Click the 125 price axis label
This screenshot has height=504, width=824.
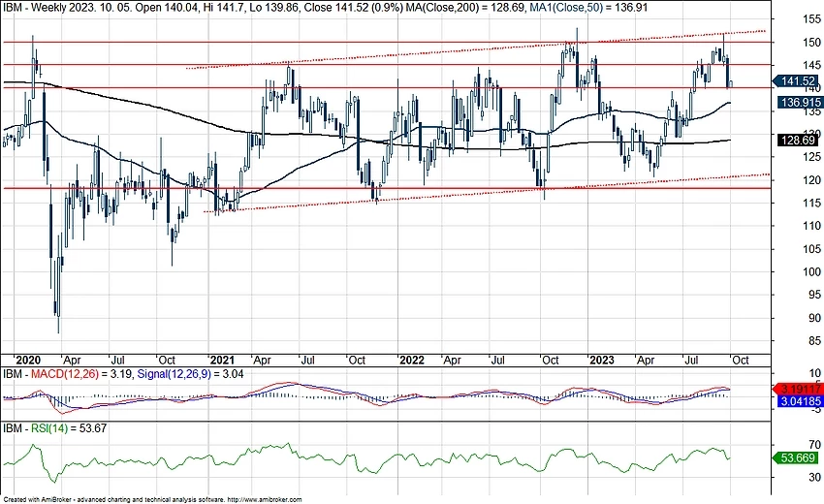811,157
